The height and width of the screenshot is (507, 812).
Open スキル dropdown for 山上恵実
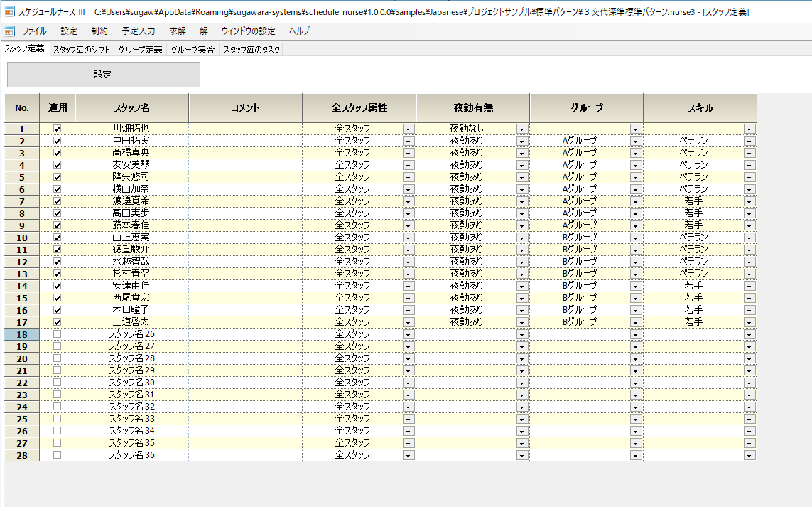click(x=749, y=238)
